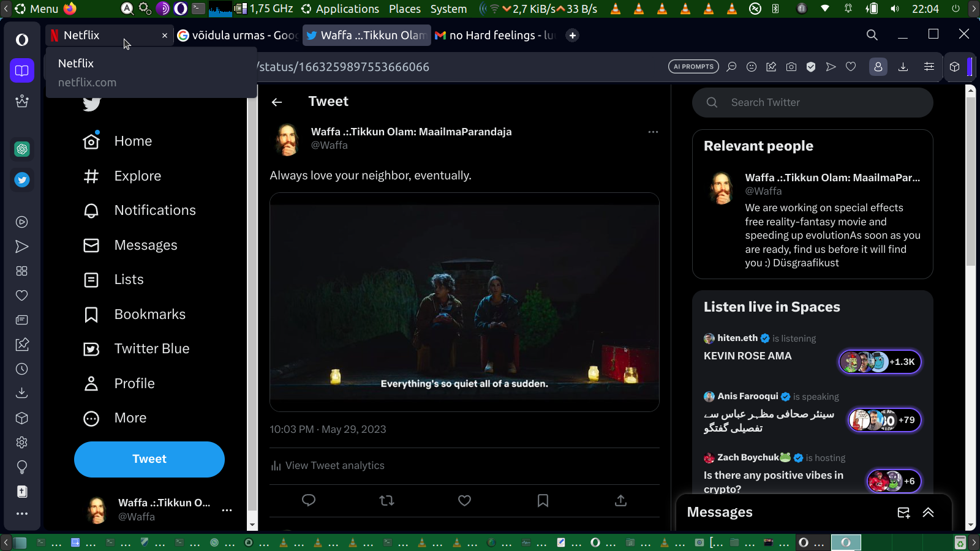Open the tweet's three-dot more options

point(653,132)
